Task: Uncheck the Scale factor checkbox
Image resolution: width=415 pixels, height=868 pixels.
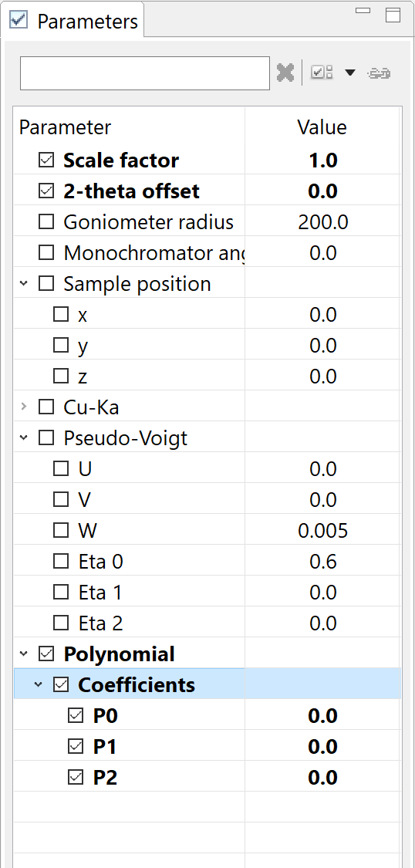Action: [x=46, y=160]
